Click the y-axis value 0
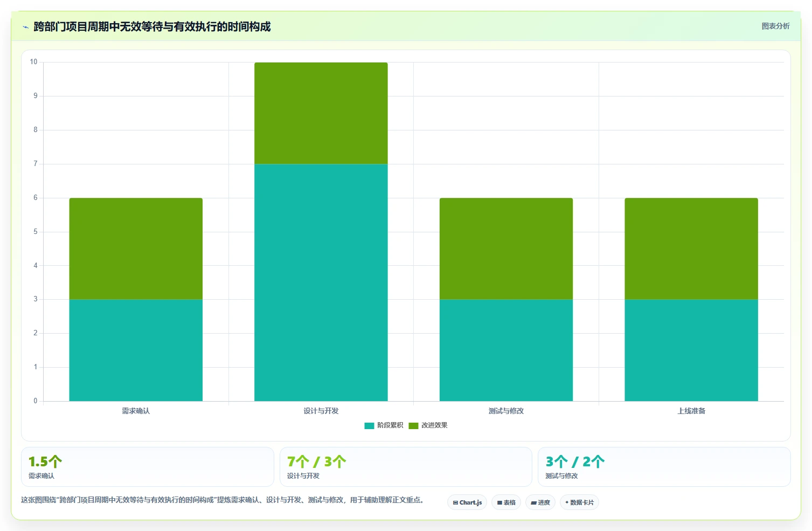The width and height of the screenshot is (812, 531). click(36, 401)
